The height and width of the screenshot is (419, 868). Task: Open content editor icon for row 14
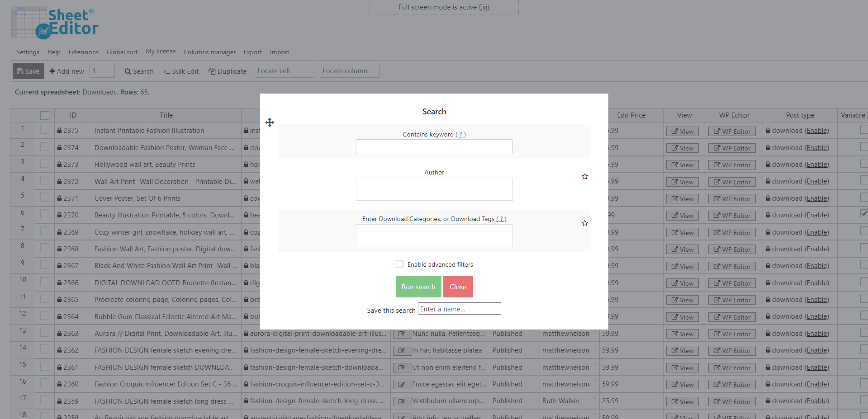(401, 351)
